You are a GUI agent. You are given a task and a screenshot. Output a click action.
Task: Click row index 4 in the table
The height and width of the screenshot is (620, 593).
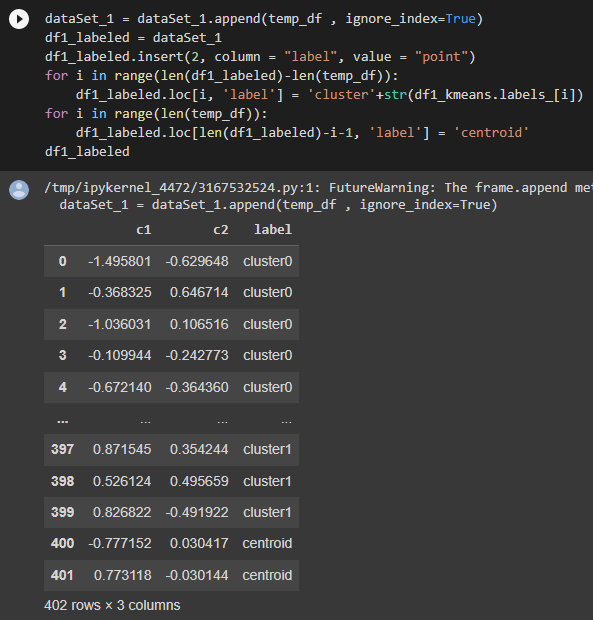pyautogui.click(x=62, y=388)
